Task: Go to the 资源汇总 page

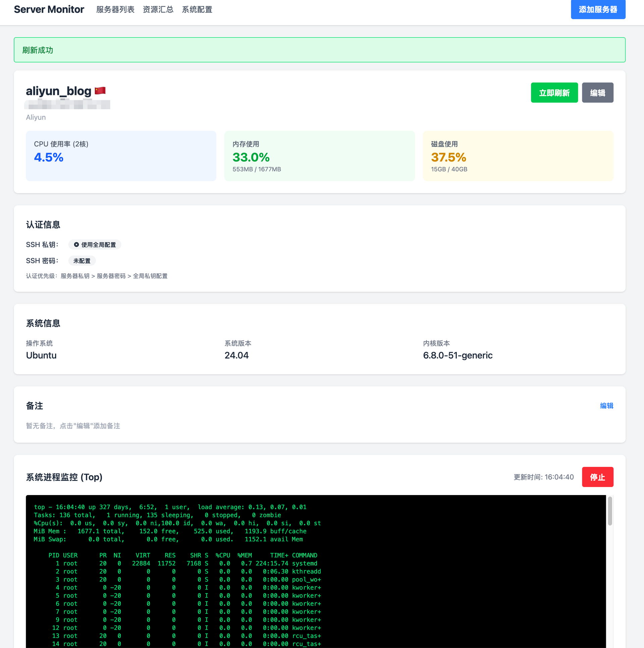Action: (x=158, y=9)
